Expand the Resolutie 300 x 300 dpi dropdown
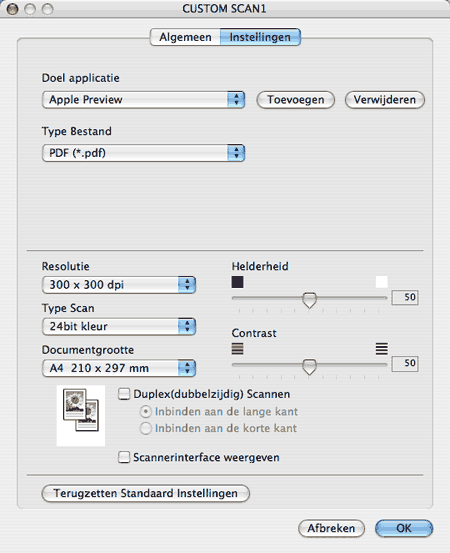This screenshot has width=450, height=553. coord(119,285)
